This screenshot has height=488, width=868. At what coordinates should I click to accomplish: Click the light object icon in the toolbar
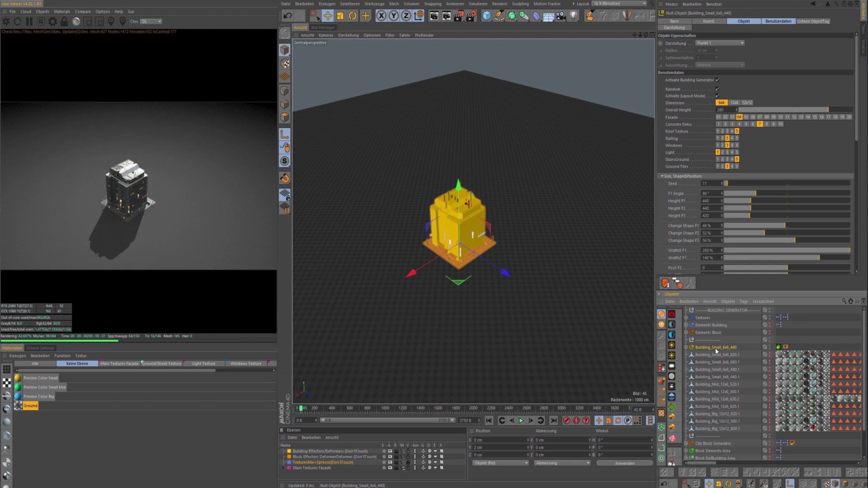pyautogui.click(x=574, y=16)
